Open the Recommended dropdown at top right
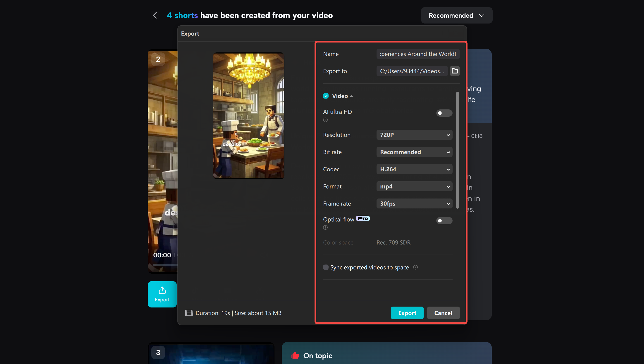 coord(456,15)
